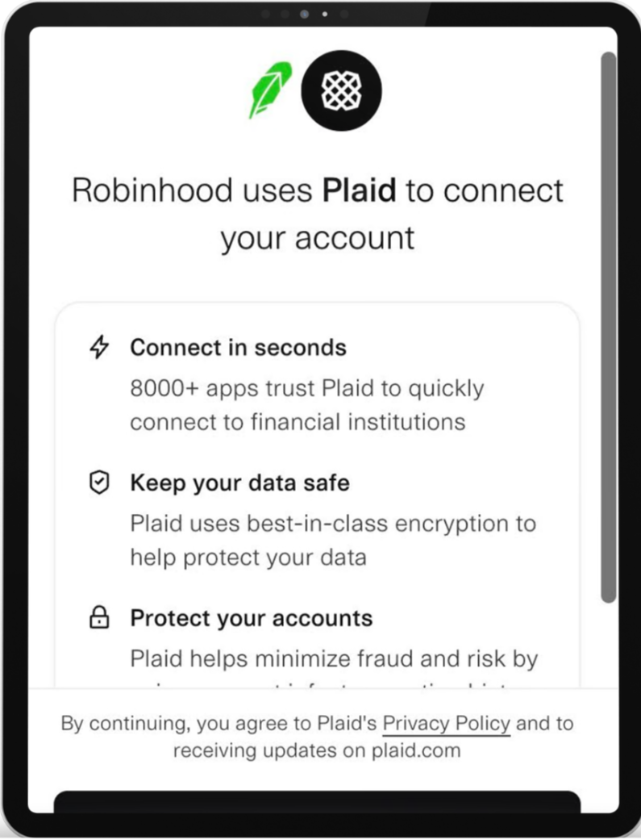The image size is (641, 840).
Task: Click the bold Plaid word in title
Action: 359,190
